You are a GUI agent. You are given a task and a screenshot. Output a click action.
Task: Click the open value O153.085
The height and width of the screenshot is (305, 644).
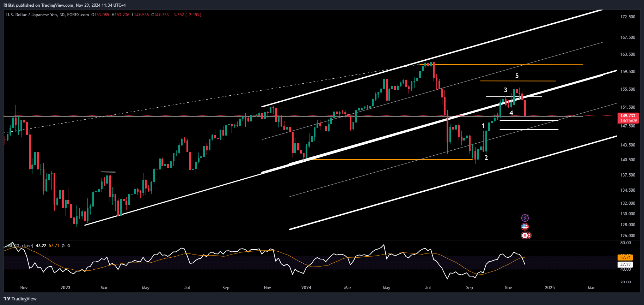100,15
